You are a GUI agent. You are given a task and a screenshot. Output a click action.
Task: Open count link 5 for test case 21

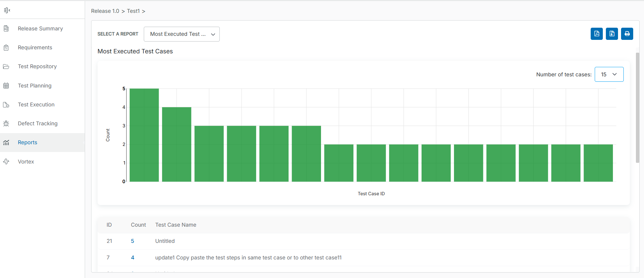tap(132, 241)
